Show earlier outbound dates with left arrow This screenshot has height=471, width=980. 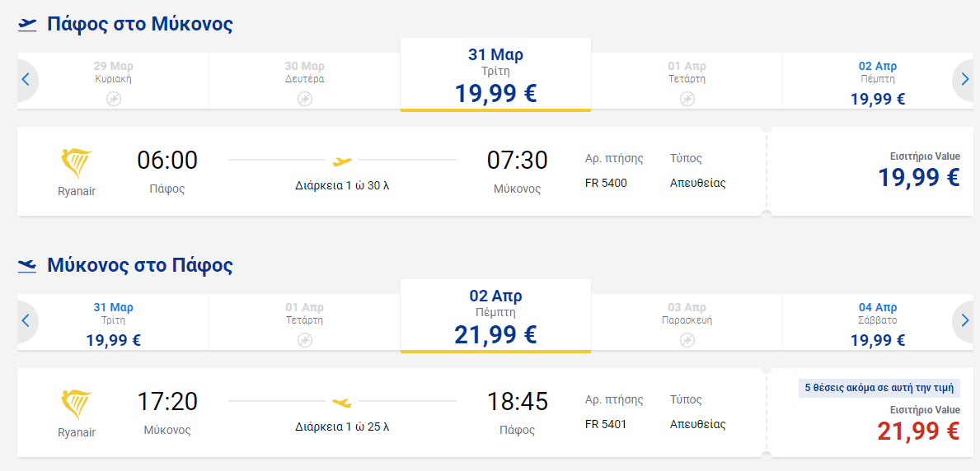26,80
